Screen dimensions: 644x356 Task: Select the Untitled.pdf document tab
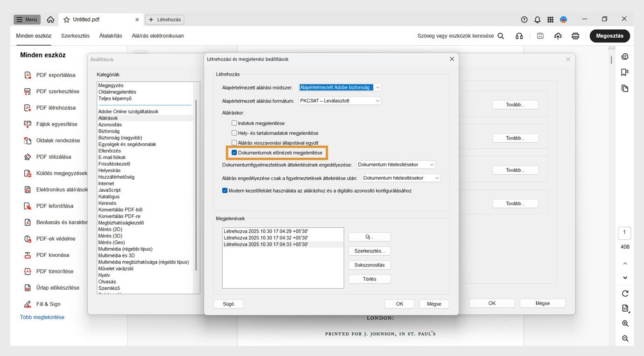point(101,20)
